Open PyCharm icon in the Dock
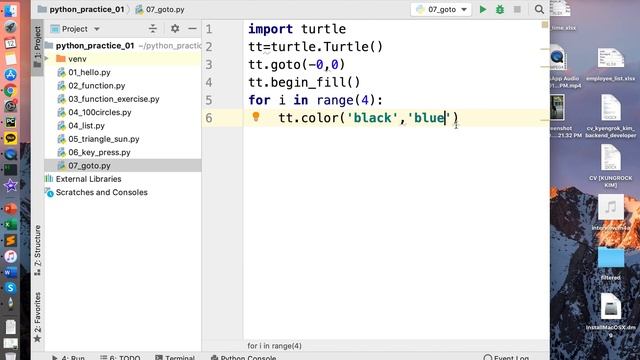This screenshot has height=360, width=640. (x=10, y=122)
